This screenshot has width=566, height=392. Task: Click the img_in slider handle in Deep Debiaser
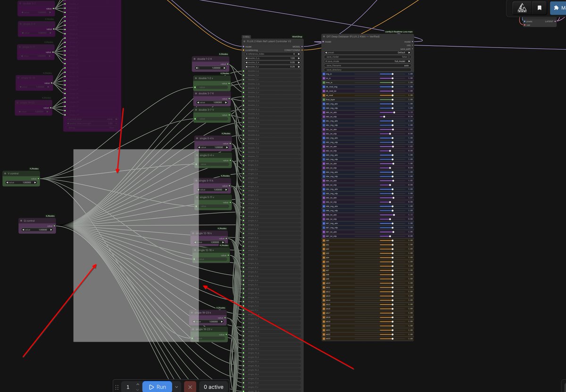pyautogui.click(x=392, y=74)
